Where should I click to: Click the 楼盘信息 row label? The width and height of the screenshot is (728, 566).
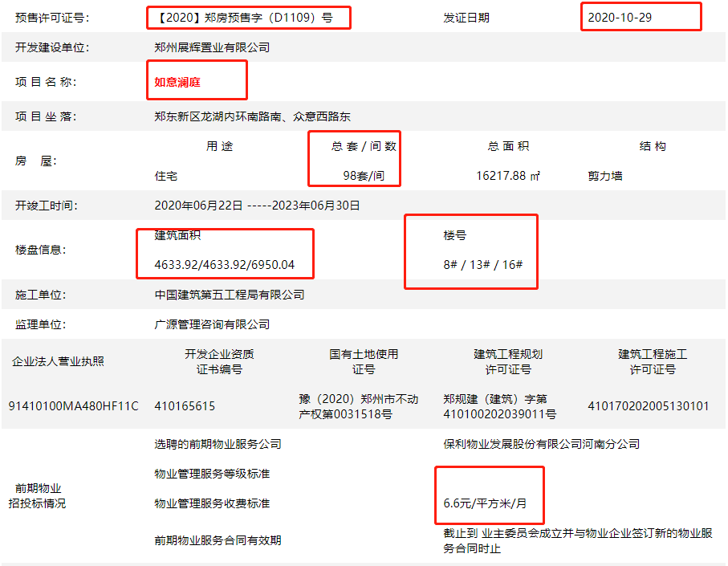[40, 250]
